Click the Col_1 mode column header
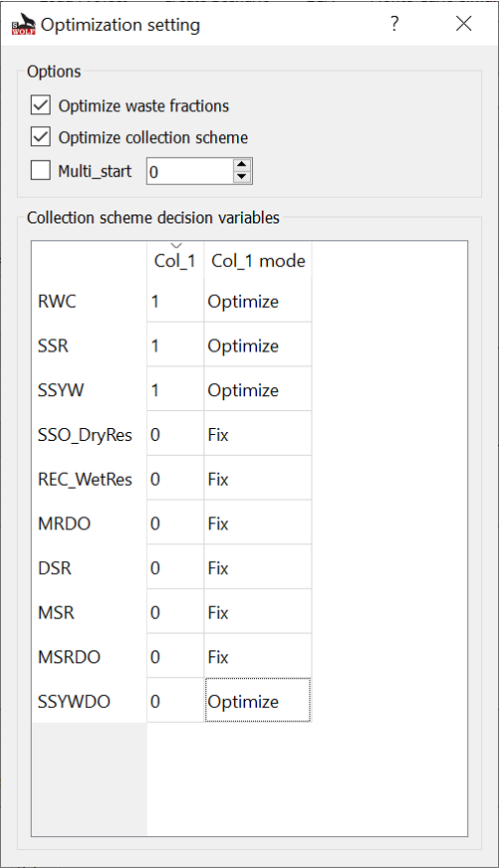Image resolution: width=499 pixels, height=868 pixels. (x=258, y=260)
